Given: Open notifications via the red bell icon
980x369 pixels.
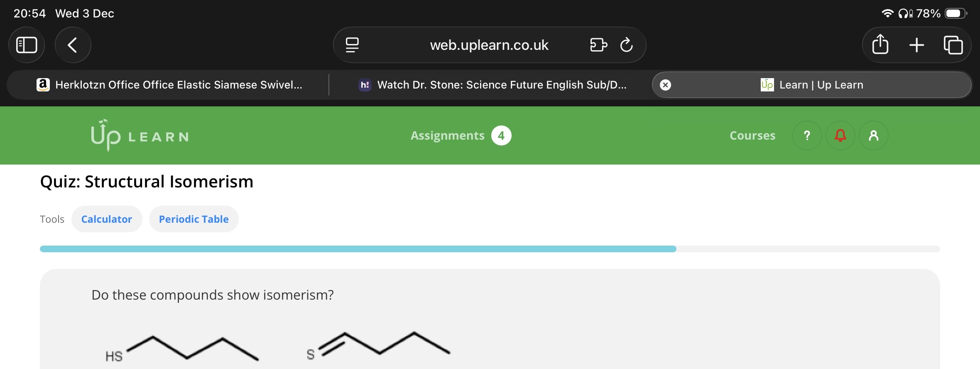Looking at the screenshot, I should click(840, 135).
